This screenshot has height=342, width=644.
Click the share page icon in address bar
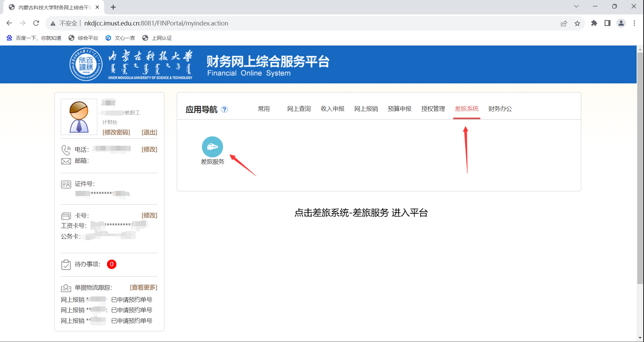(564, 23)
